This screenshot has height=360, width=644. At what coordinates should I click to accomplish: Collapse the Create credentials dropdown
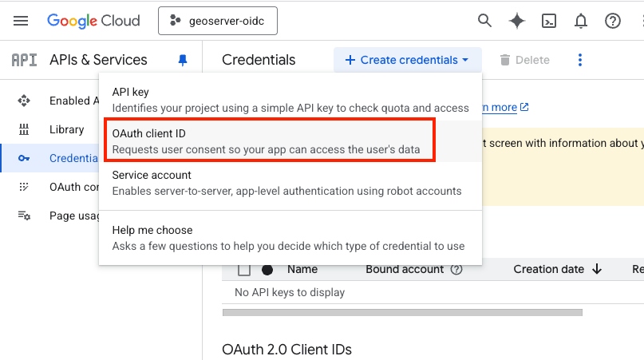pyautogui.click(x=407, y=60)
